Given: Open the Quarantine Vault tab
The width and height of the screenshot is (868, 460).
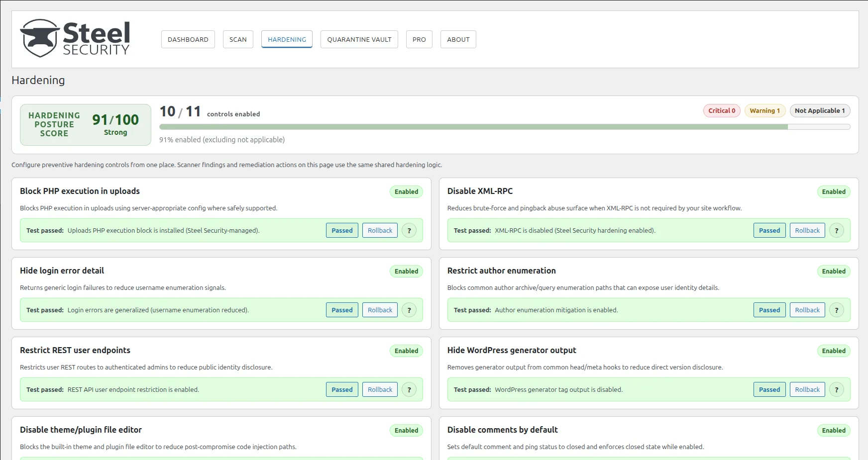Looking at the screenshot, I should pyautogui.click(x=359, y=39).
